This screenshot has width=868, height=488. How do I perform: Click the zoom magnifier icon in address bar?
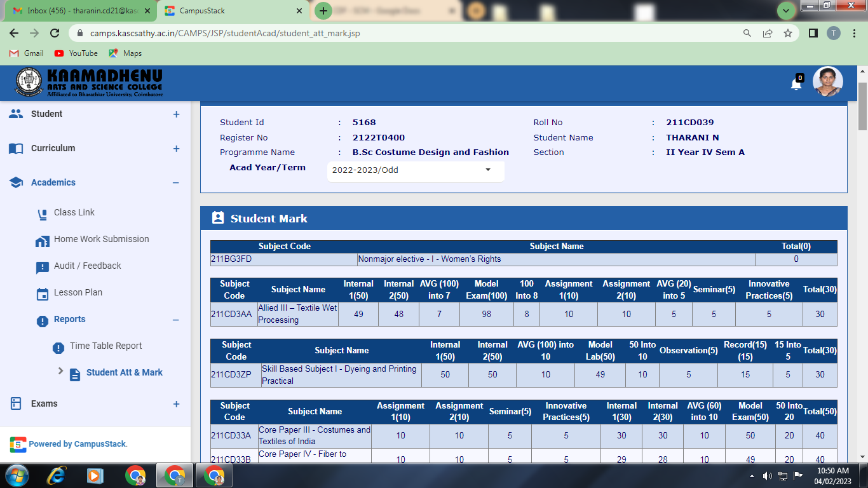coord(747,33)
